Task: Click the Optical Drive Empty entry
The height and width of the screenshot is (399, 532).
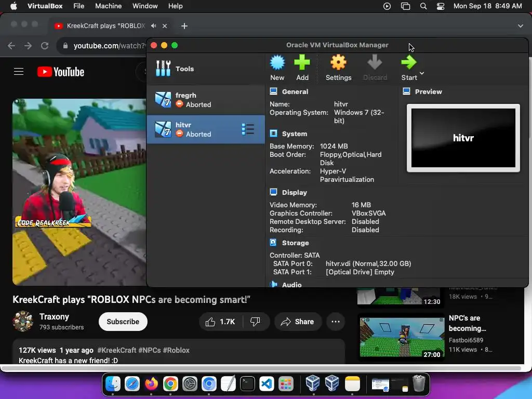Action: (x=360, y=272)
